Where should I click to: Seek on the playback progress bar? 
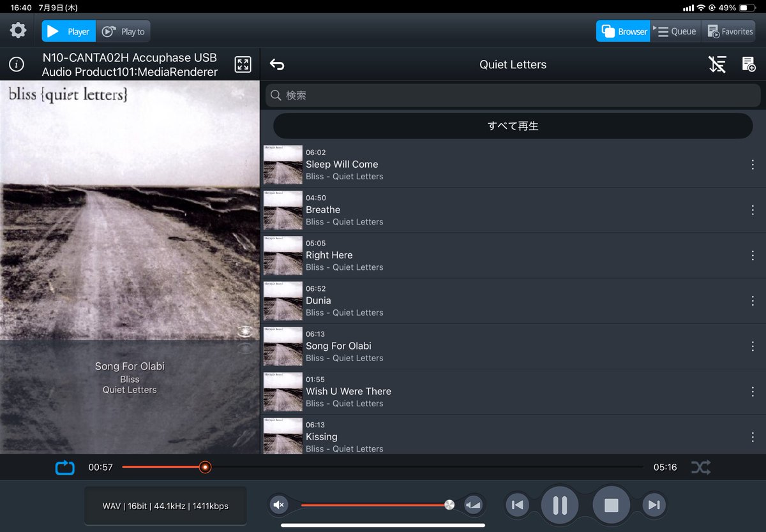pyautogui.click(x=382, y=468)
